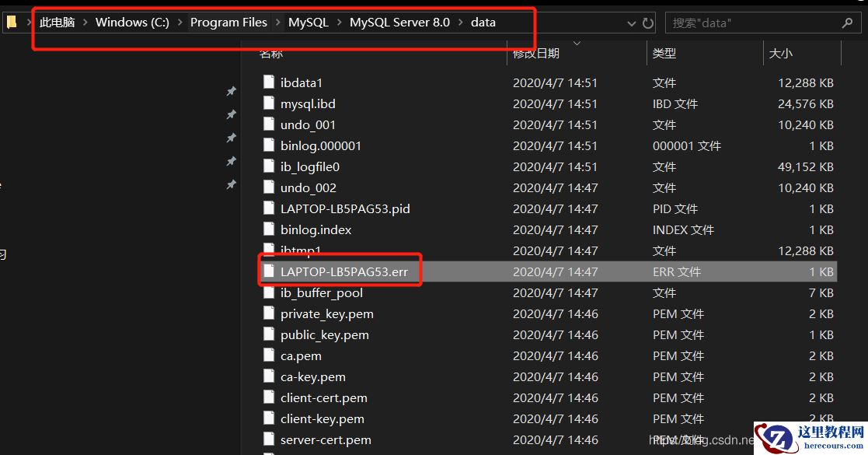This screenshot has height=455, width=868.
Task: Select file icon of LAPTOP-LB5PAG53.err
Action: click(269, 271)
